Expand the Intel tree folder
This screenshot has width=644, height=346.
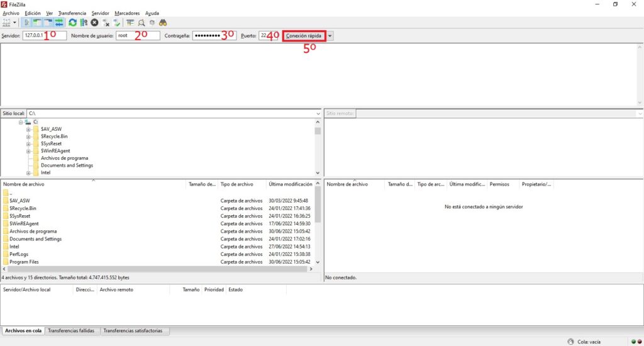coord(28,173)
